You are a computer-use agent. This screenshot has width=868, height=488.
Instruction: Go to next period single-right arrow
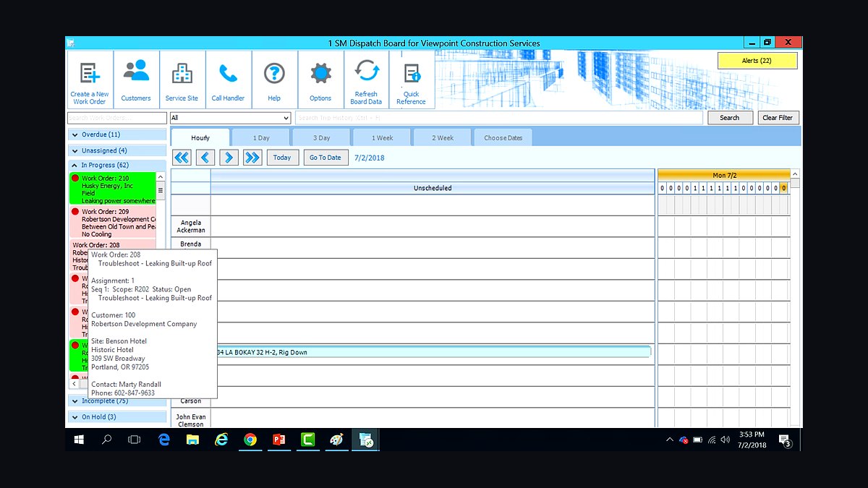[229, 158]
